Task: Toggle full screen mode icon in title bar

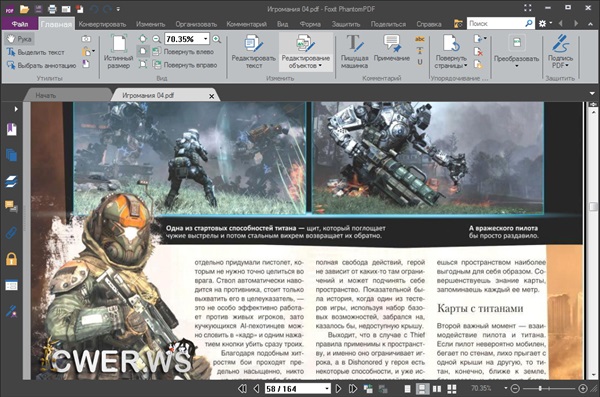Action: tap(528, 8)
